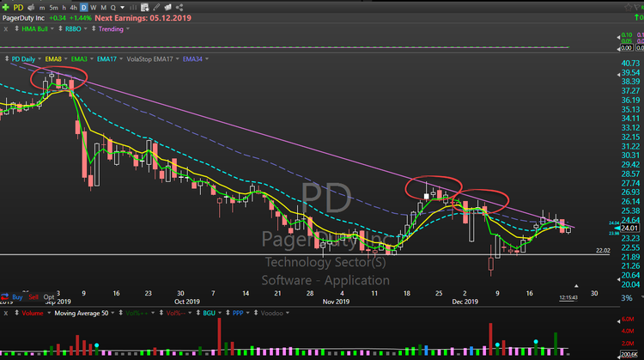Image resolution: width=644 pixels, height=360 pixels.
Task: Click the 3% price scale setting
Action: (627, 298)
